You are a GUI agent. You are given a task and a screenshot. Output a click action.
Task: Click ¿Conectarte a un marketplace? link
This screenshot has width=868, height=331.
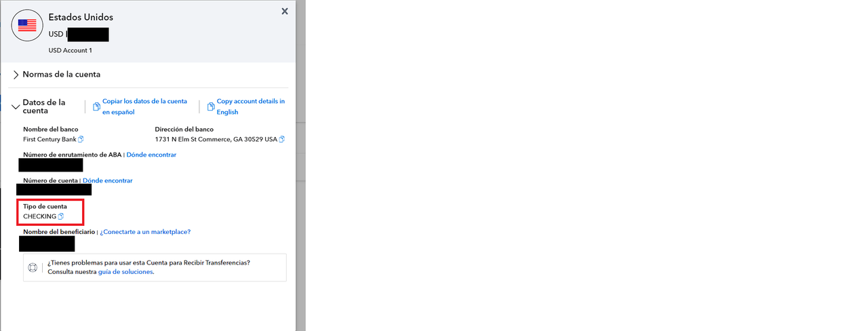click(x=145, y=232)
